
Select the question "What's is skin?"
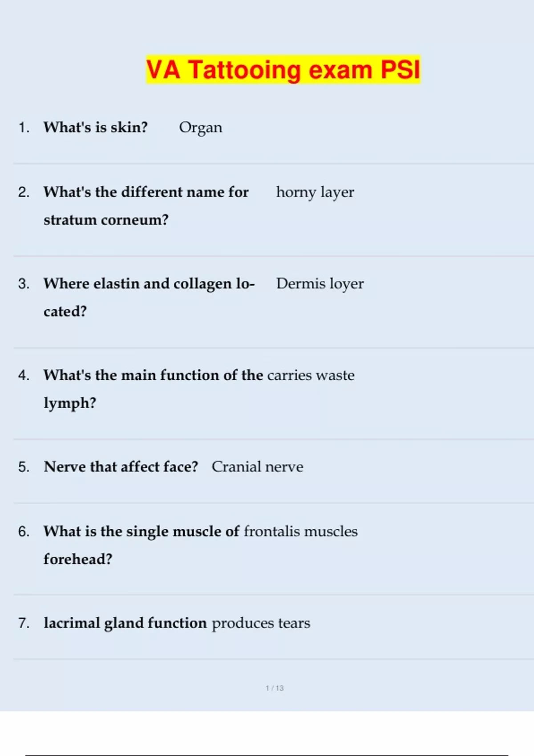95,128
